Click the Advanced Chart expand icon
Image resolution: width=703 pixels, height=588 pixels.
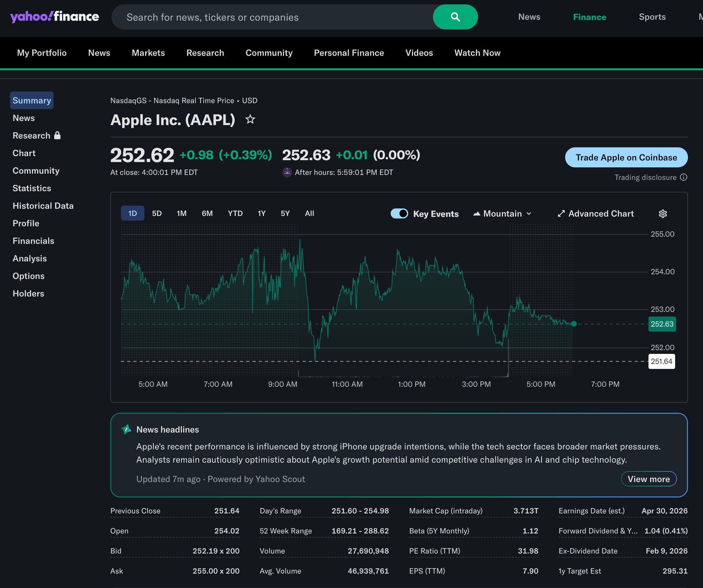point(561,213)
